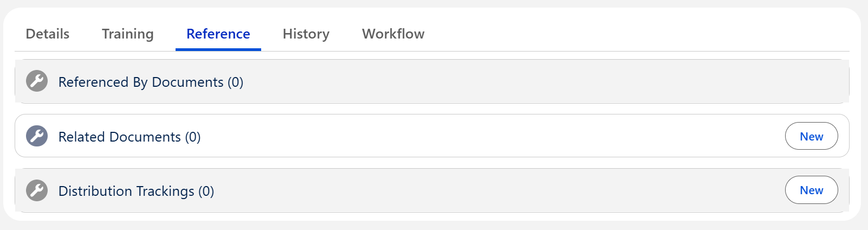
Task: Click the Referenced By Documents wrench icon
Action: tap(37, 81)
